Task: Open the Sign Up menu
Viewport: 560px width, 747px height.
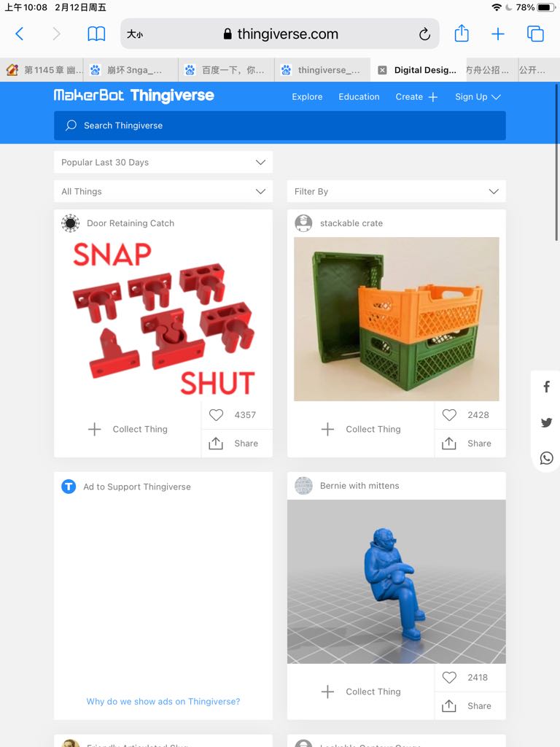Action: (478, 97)
